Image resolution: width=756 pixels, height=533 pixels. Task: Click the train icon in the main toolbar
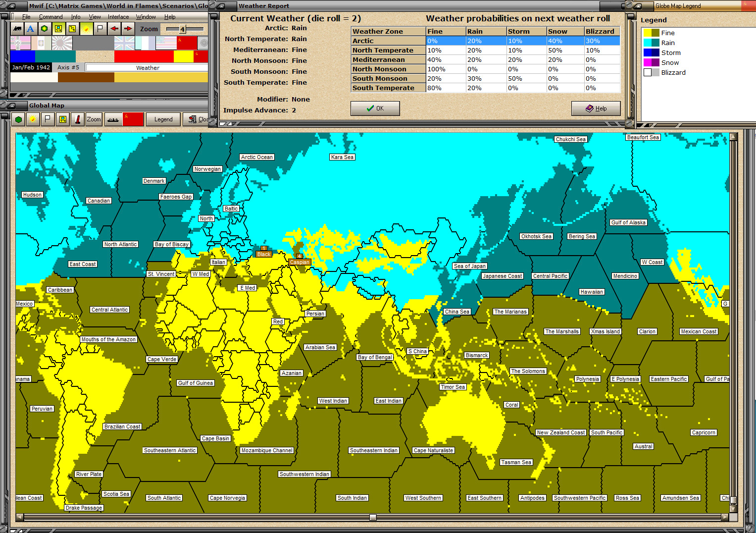click(17, 29)
